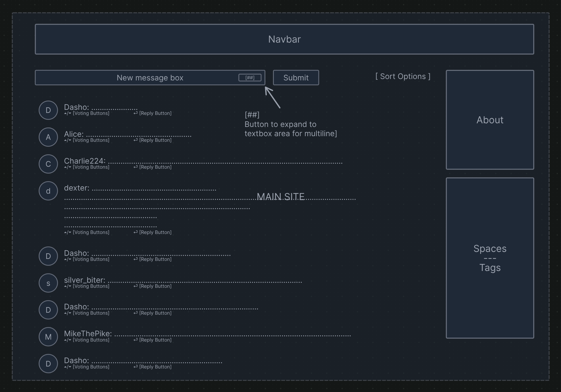The height and width of the screenshot is (392, 561).
Task: Click Voting Buttons under silver_biter's message
Action: coord(91,286)
